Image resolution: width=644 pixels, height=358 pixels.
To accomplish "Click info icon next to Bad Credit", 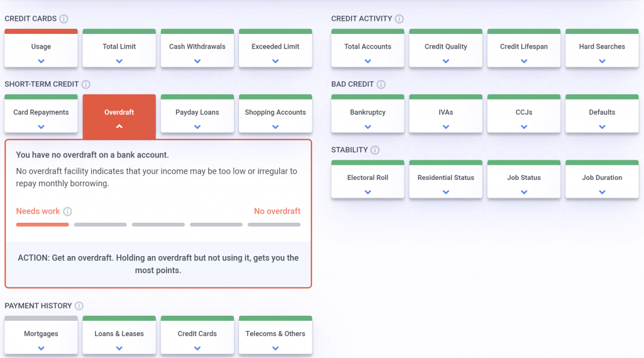I will pyautogui.click(x=381, y=84).
